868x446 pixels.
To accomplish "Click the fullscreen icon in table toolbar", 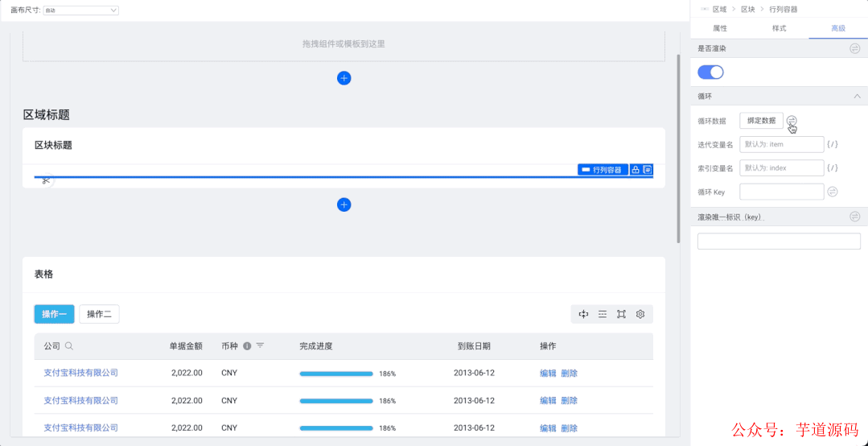I will click(x=621, y=314).
